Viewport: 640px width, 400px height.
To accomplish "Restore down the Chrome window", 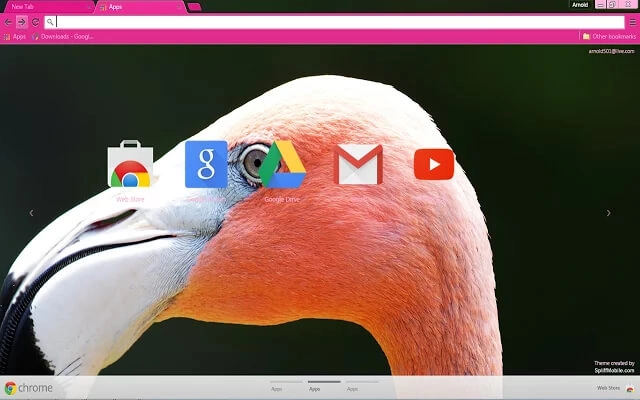I will click(612, 4).
